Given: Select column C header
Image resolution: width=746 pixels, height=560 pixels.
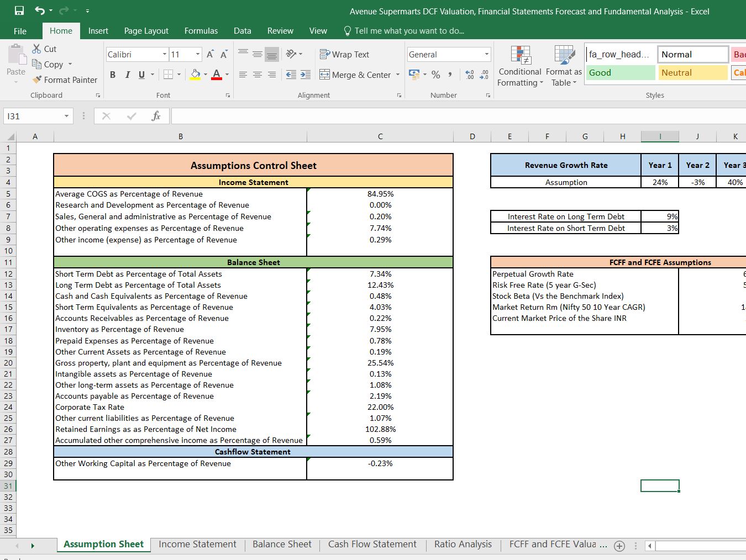Looking at the screenshot, I should [x=380, y=136].
